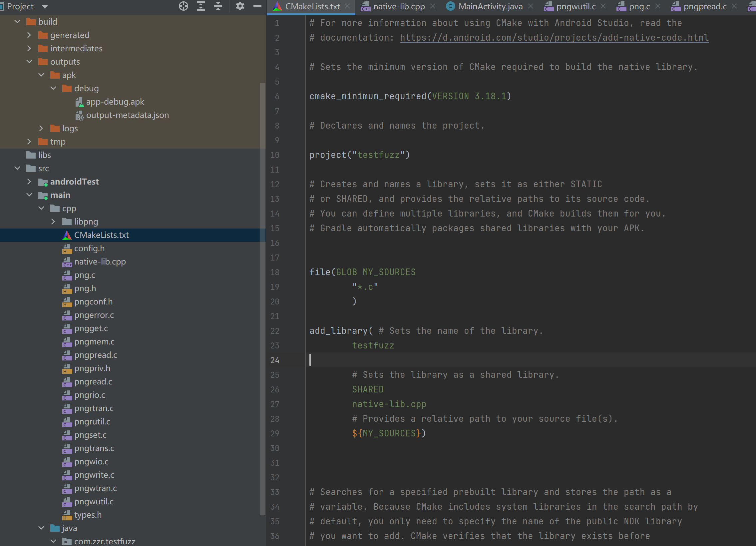The width and height of the screenshot is (756, 546).
Task: Select pngwutil.c in the project tree
Action: (x=94, y=502)
